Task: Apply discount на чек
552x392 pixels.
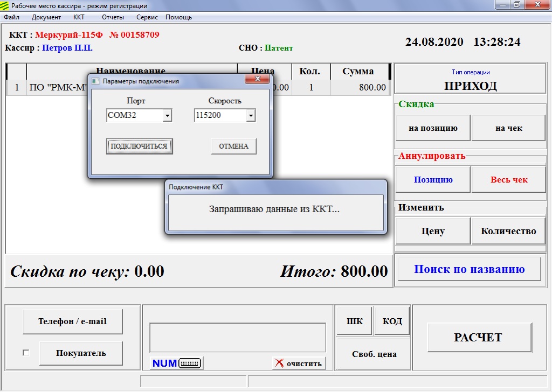Action: 508,128
